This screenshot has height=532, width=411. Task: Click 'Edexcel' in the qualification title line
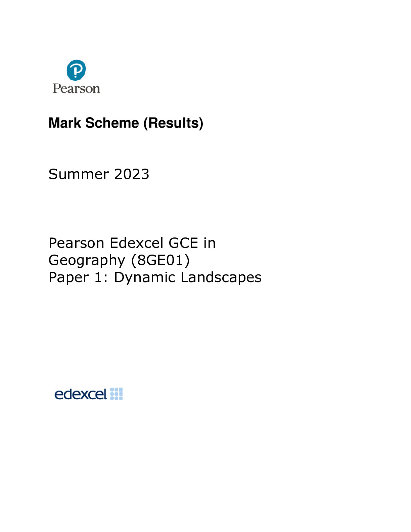pos(136,243)
